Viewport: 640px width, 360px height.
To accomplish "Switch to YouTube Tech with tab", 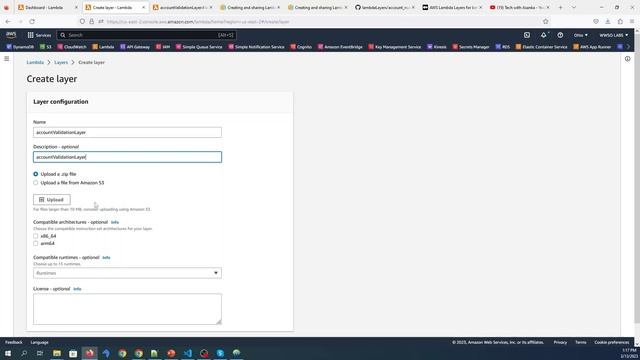I will (519, 7).
